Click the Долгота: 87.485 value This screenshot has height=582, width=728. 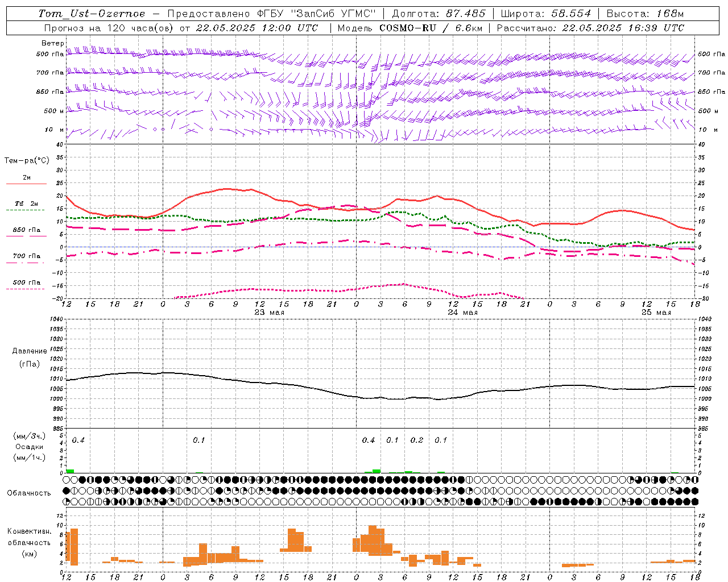(x=439, y=14)
